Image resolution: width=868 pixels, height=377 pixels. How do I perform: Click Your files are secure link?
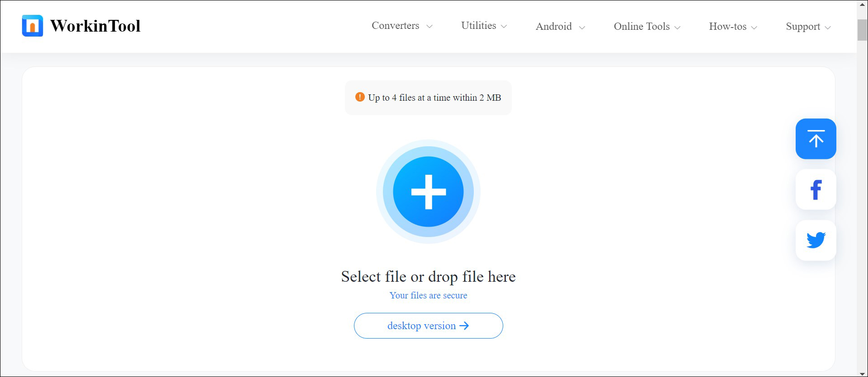(428, 295)
